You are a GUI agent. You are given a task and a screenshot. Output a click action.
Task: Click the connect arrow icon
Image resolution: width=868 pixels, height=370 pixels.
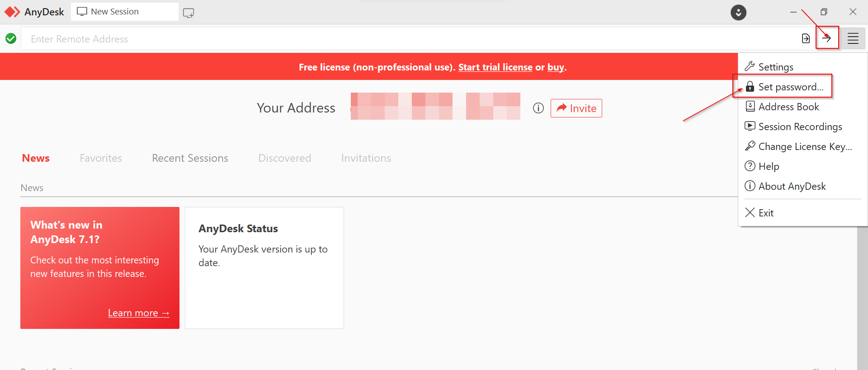click(x=827, y=38)
